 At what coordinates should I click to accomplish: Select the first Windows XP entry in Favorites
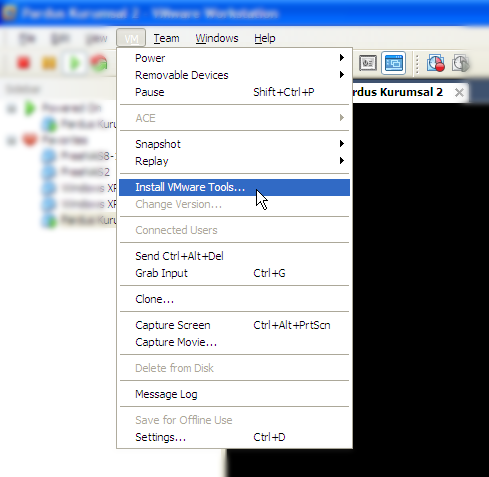coord(79,188)
